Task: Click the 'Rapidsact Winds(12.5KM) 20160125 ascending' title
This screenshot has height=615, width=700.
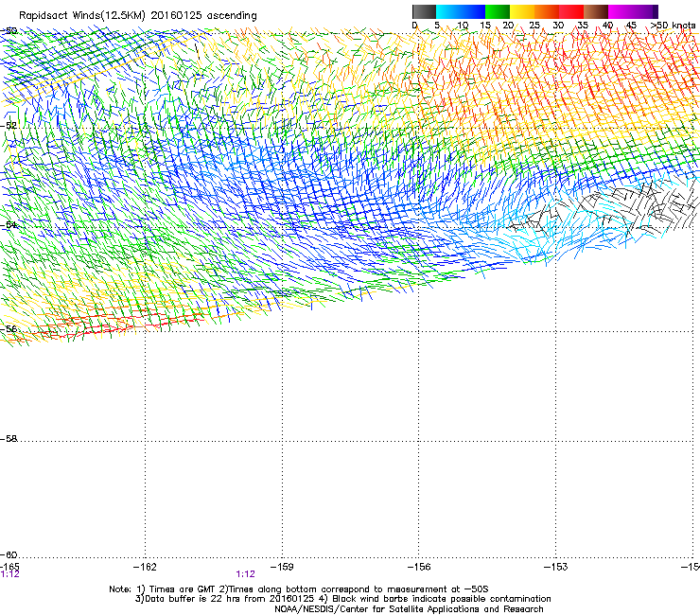Action: click(x=138, y=16)
